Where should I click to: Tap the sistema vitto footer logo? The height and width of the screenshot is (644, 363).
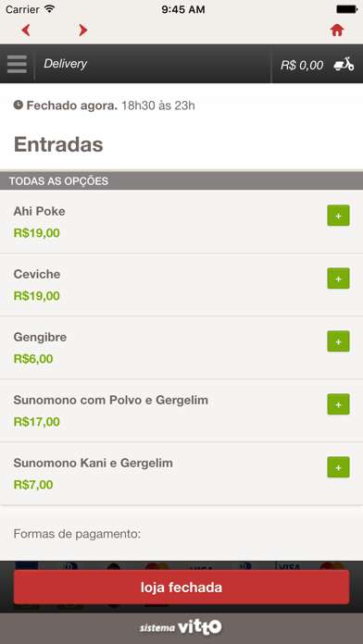coord(181,627)
